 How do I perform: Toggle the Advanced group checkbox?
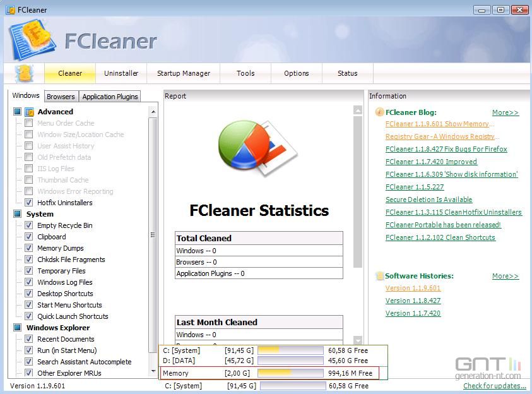coord(17,112)
